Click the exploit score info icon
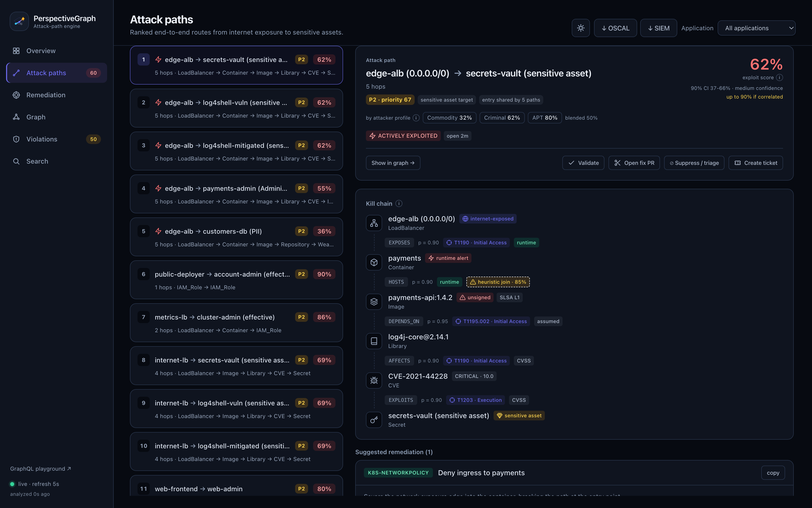The height and width of the screenshot is (508, 812). [x=780, y=78]
